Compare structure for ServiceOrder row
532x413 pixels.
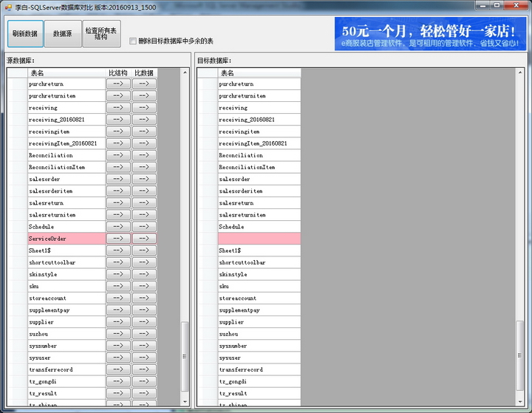[118, 239]
